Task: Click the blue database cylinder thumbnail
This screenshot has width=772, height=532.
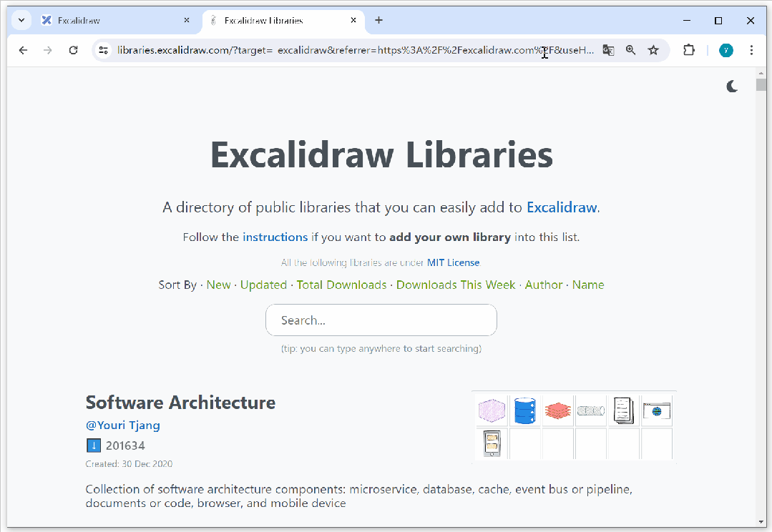Action: pos(525,410)
